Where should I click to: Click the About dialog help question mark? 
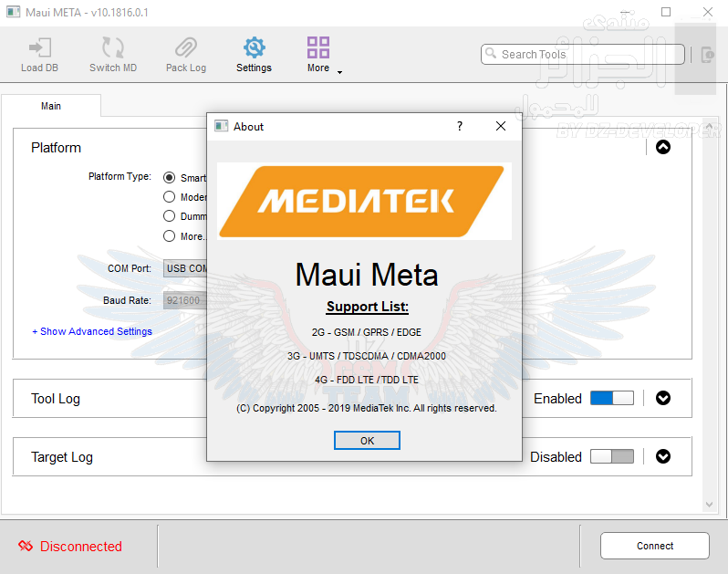[460, 126]
